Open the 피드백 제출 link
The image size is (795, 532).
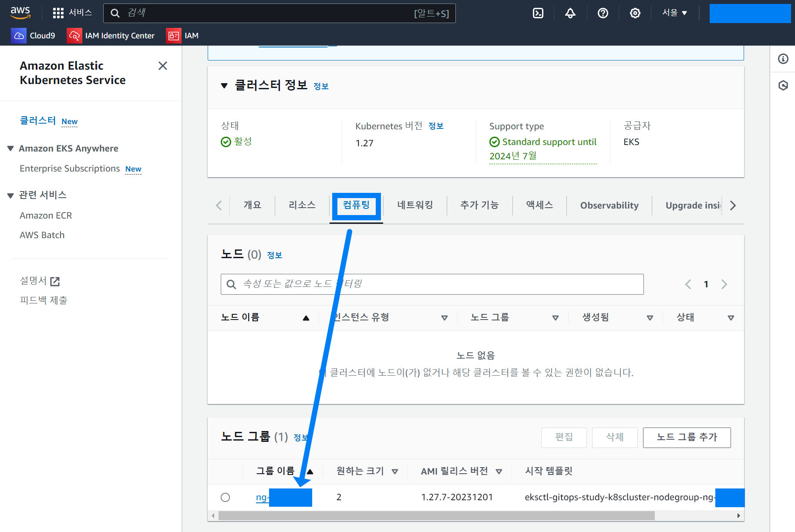click(x=44, y=300)
